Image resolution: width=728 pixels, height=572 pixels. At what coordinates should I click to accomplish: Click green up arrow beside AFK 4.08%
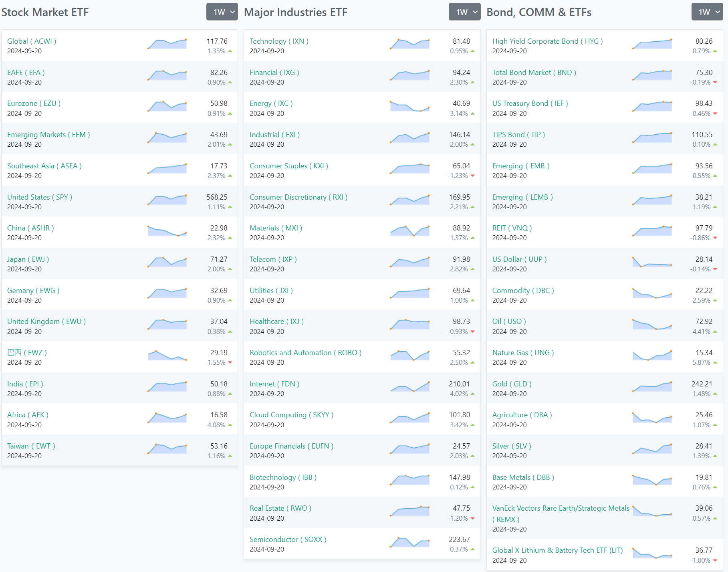[x=230, y=425]
